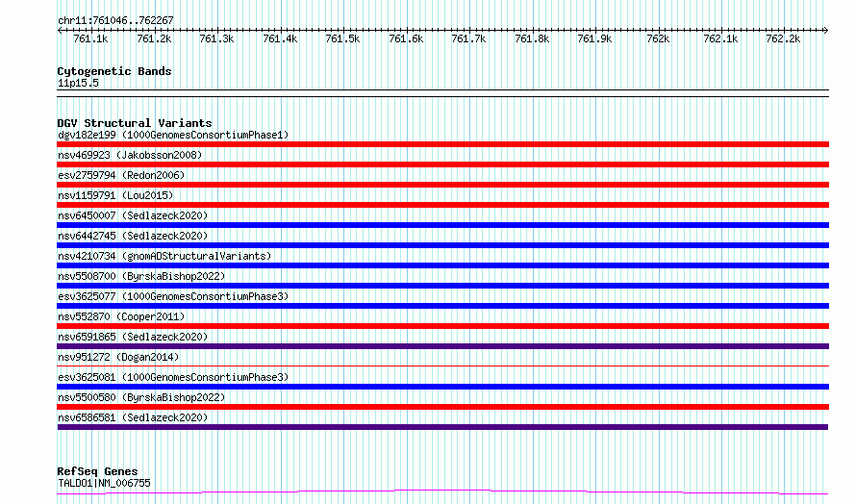Click the 761.5k ruler mark

click(342, 38)
